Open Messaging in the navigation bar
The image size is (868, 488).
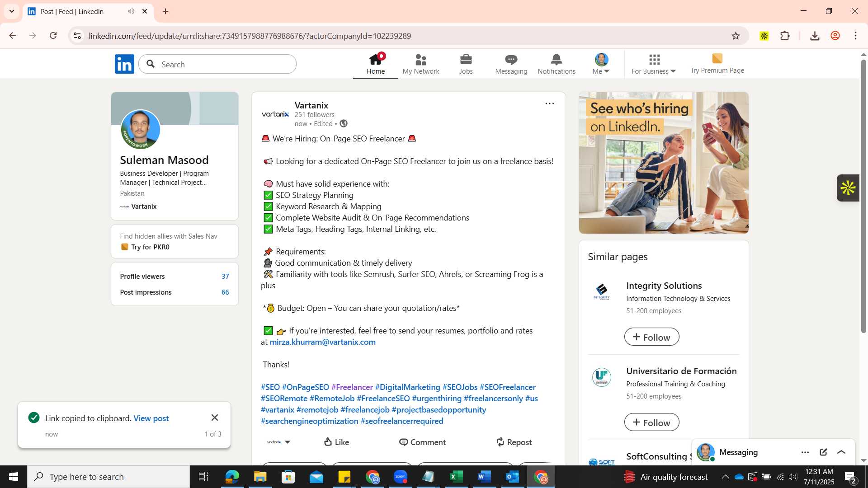(x=511, y=64)
